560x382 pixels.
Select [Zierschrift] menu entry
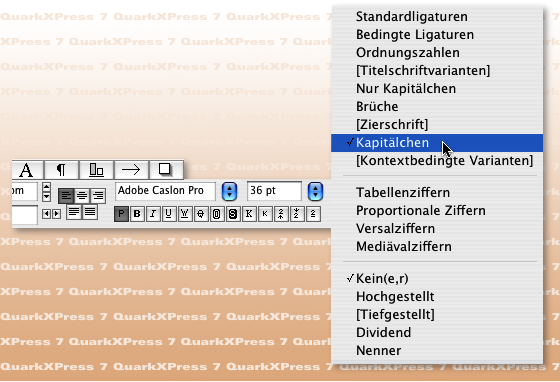[437, 125]
